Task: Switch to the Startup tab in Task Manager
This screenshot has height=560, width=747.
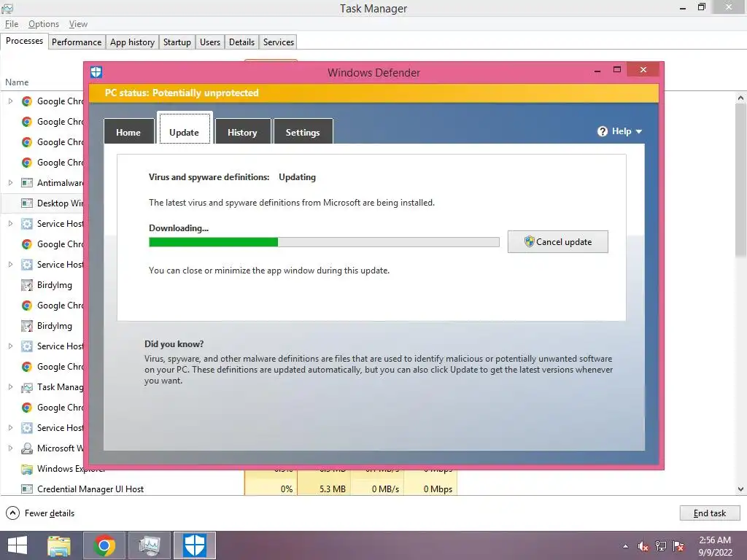Action: click(177, 42)
